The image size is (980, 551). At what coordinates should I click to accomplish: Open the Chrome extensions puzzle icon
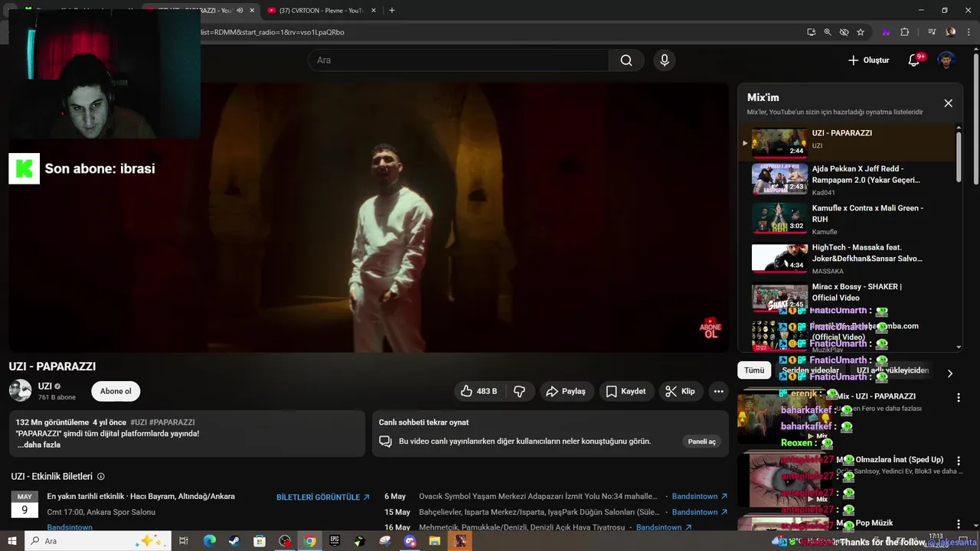click(x=904, y=32)
